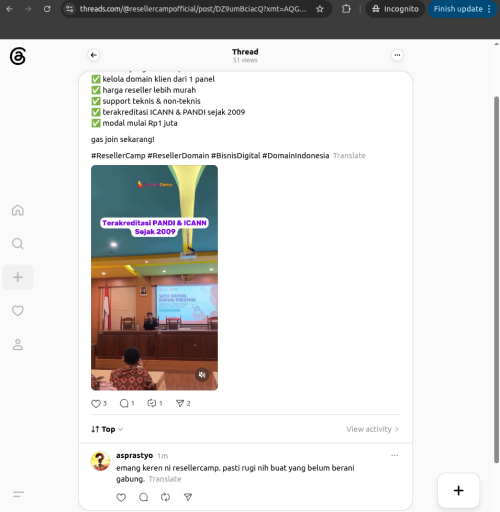500x512 pixels.
Task: Click 'modal mulai Rp1 juta' line
Action: coord(134,123)
